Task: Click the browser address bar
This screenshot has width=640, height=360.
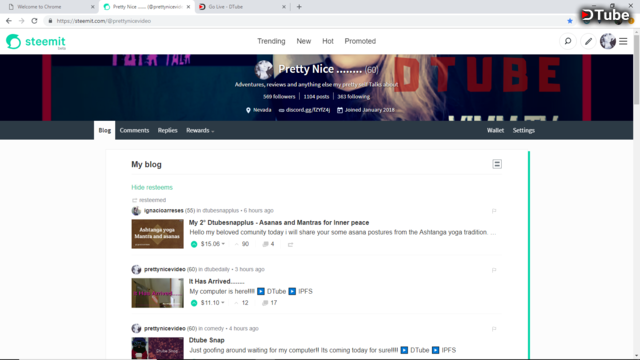Action: coord(306,21)
